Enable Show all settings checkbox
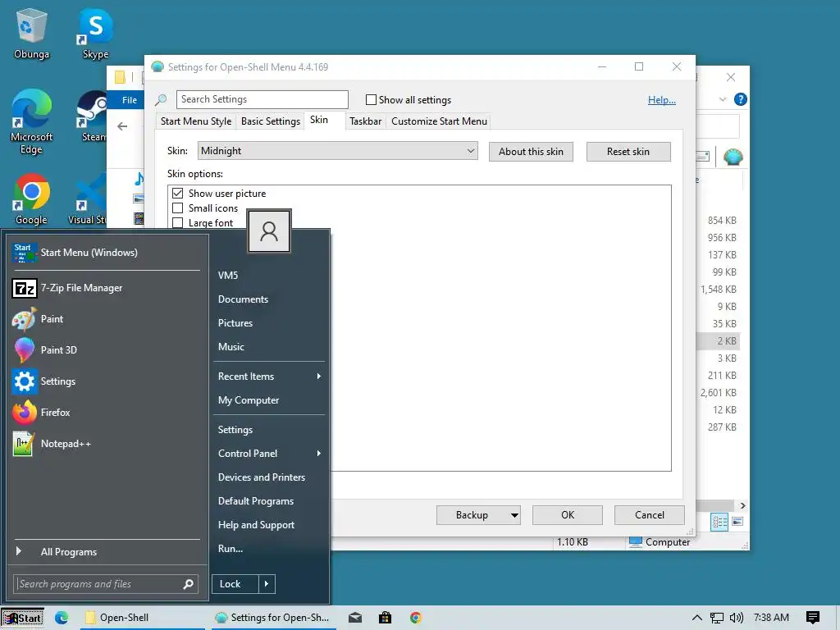The width and height of the screenshot is (840, 630). coord(371,99)
